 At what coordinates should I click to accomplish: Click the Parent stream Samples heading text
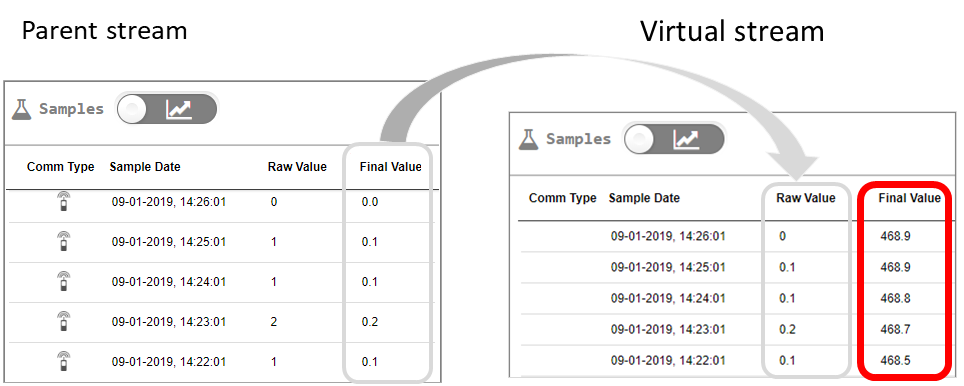pyautogui.click(x=71, y=109)
